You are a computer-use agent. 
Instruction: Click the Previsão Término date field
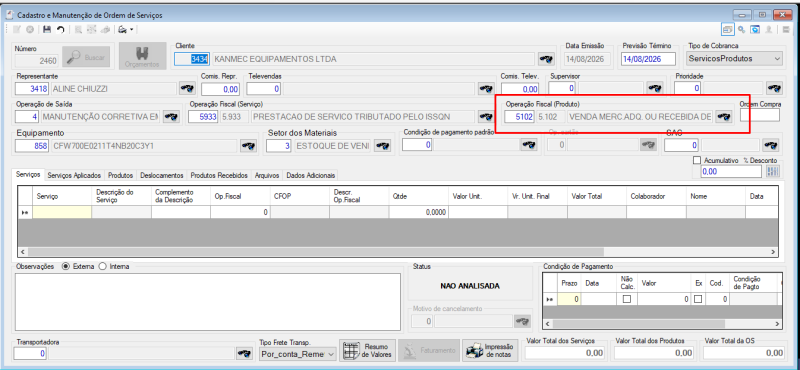(x=649, y=59)
